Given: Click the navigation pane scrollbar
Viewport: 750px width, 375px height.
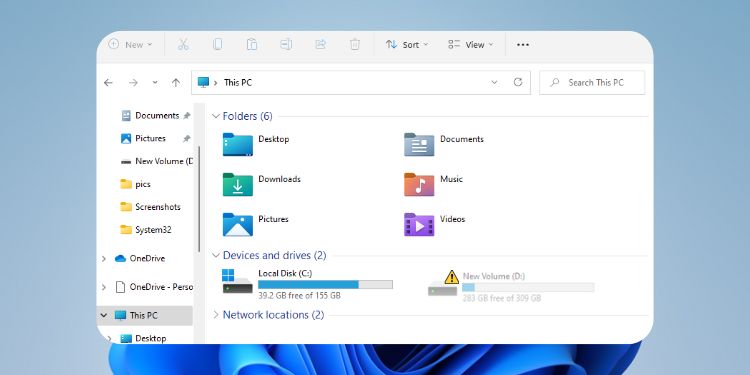Looking at the screenshot, I should coord(199,199).
